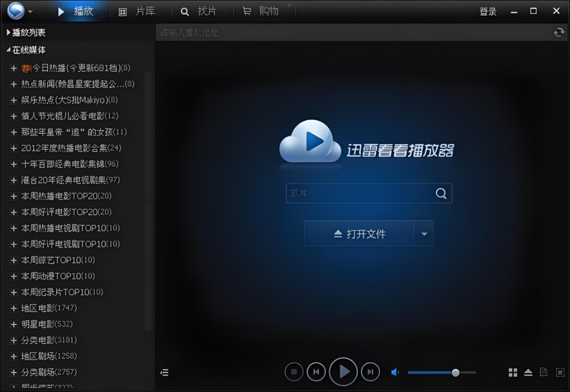The height and width of the screenshot is (392, 570).
Task: Adjust the volume slider
Action: click(x=442, y=372)
